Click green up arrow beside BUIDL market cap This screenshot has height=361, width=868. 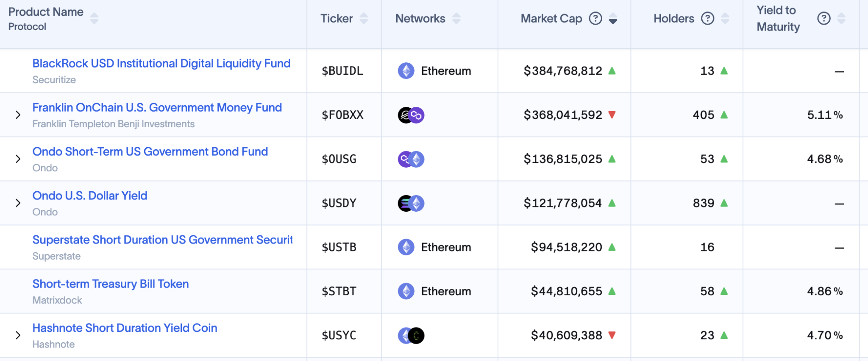pos(612,71)
